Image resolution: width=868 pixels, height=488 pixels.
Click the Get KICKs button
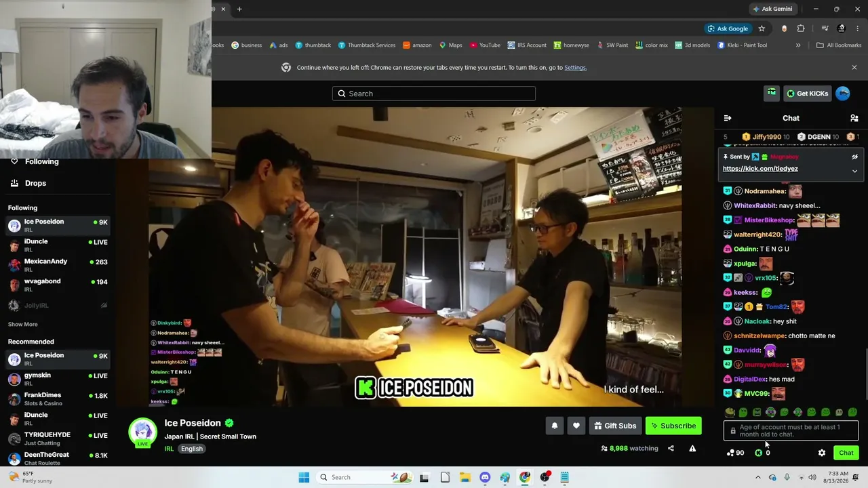(x=807, y=94)
